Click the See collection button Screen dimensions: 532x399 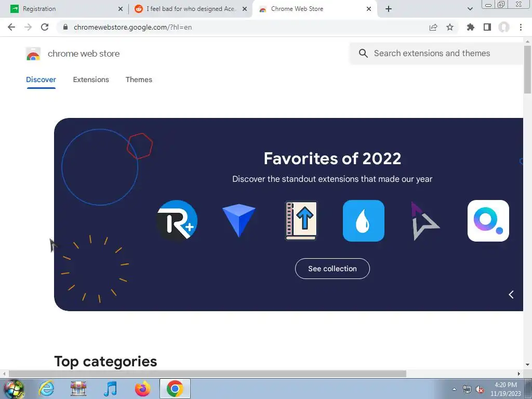[332, 269]
